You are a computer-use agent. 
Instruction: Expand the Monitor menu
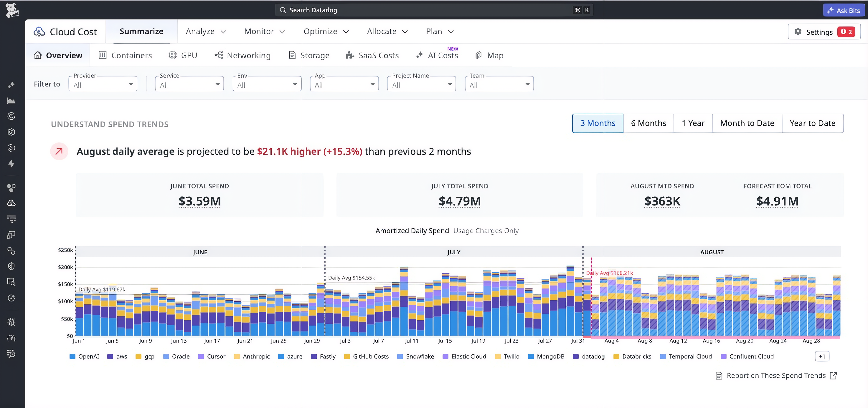[265, 31]
